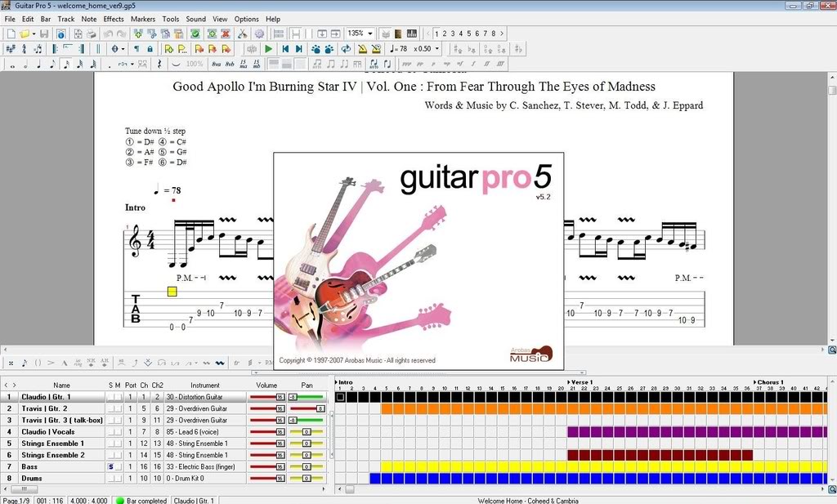
Task: Select the Print icon in the toolbar
Action: click(91, 33)
